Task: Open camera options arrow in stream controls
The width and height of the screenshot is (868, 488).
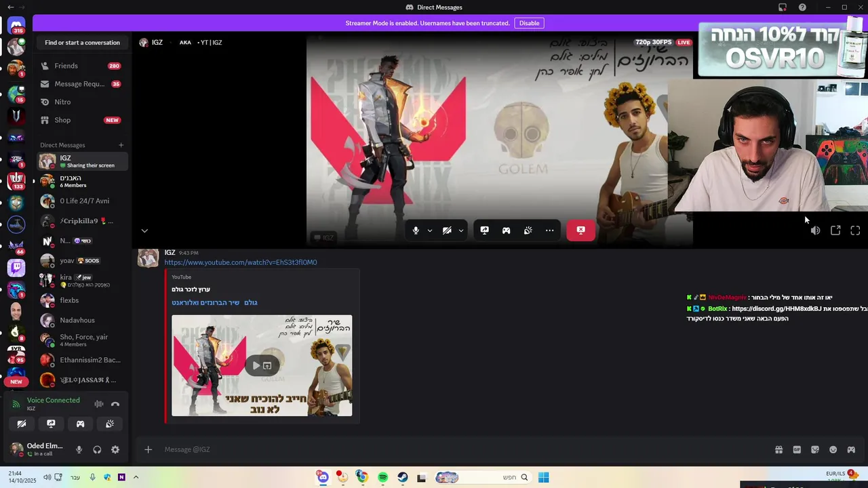Action: click(x=461, y=230)
